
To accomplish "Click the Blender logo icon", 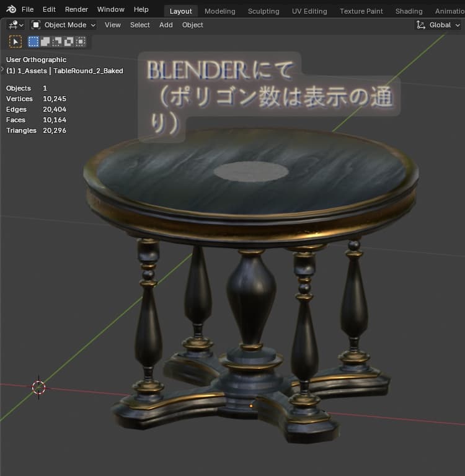I will point(11,9).
